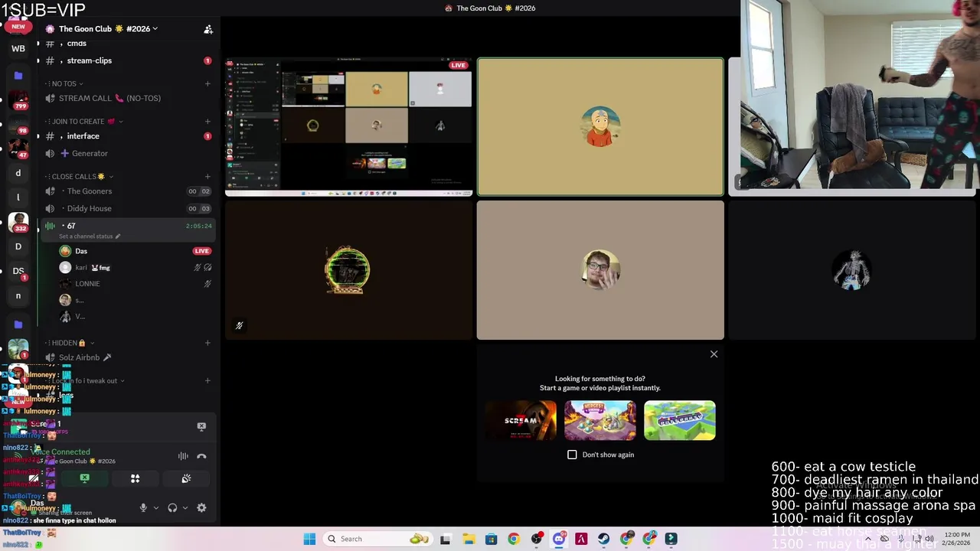Select the skeleton avatar participant tile
The height and width of the screenshot is (551, 980).
851,270
